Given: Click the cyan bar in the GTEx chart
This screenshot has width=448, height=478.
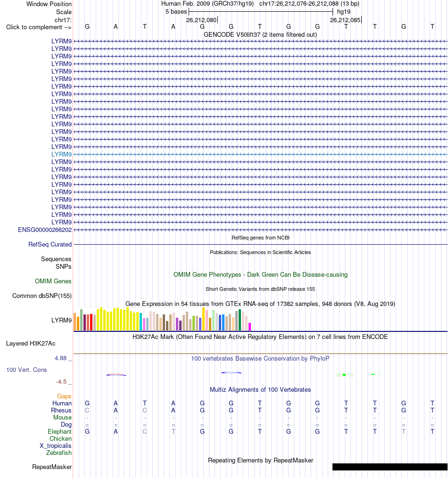Looking at the screenshot, I should point(141,321).
